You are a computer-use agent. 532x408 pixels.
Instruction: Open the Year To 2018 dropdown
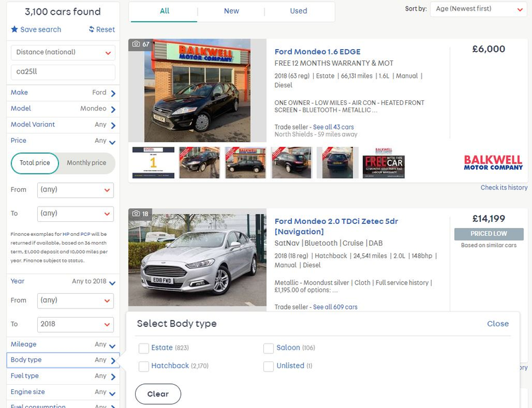click(75, 324)
